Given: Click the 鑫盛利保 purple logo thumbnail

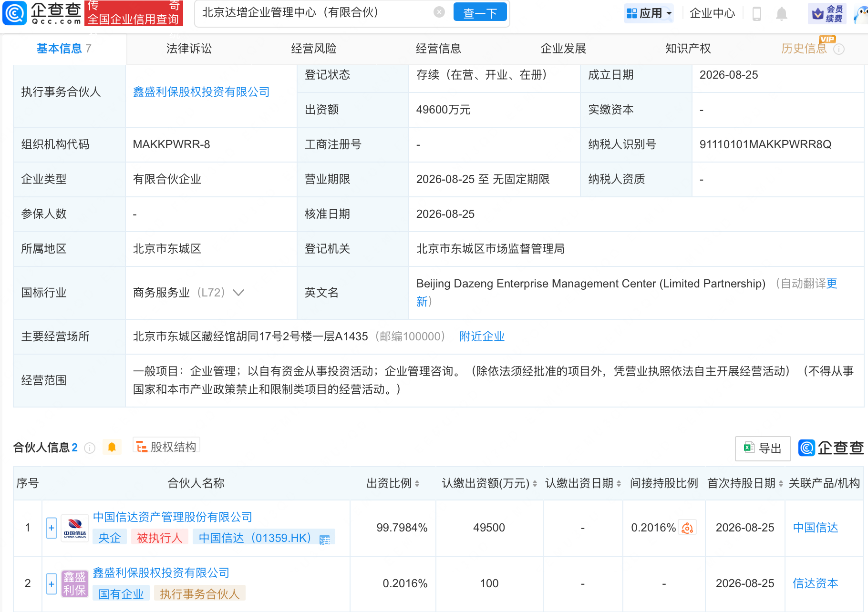Looking at the screenshot, I should (x=75, y=583).
